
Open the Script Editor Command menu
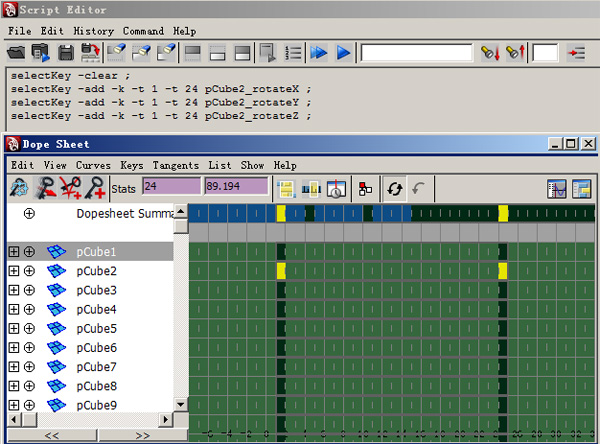point(143,31)
